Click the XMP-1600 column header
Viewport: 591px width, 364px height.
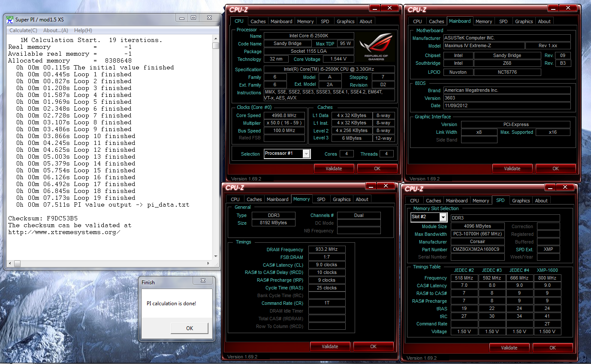coord(547,270)
